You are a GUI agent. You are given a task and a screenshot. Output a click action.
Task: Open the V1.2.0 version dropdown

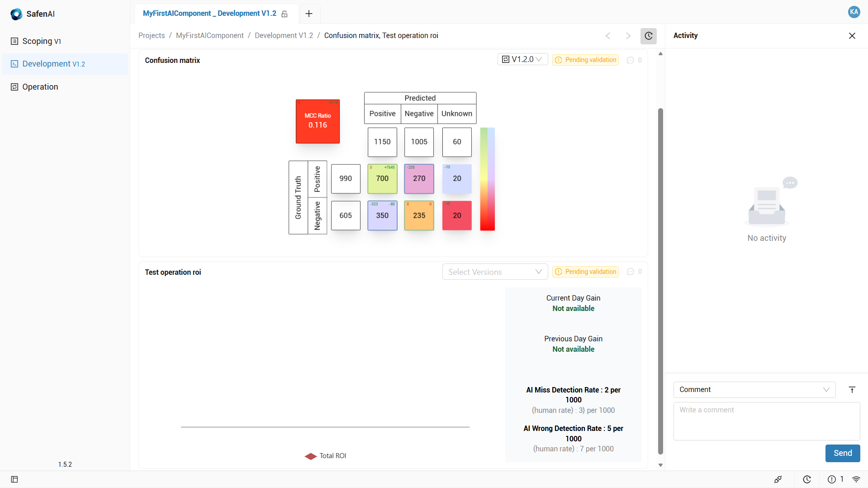click(x=522, y=59)
